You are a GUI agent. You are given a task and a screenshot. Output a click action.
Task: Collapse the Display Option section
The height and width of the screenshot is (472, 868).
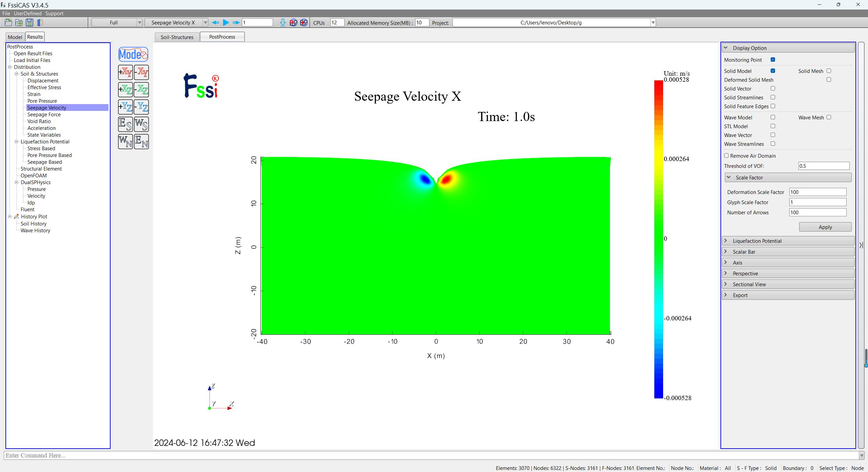(x=788, y=48)
